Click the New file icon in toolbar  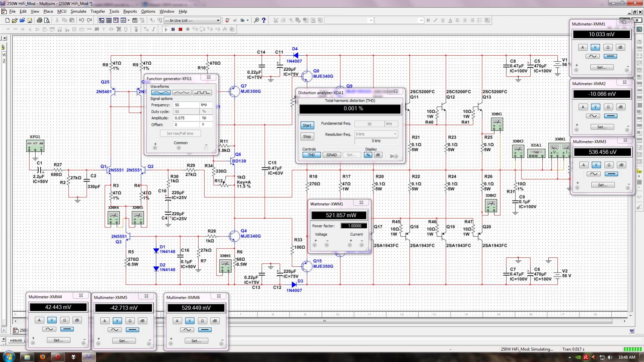pos(7,20)
